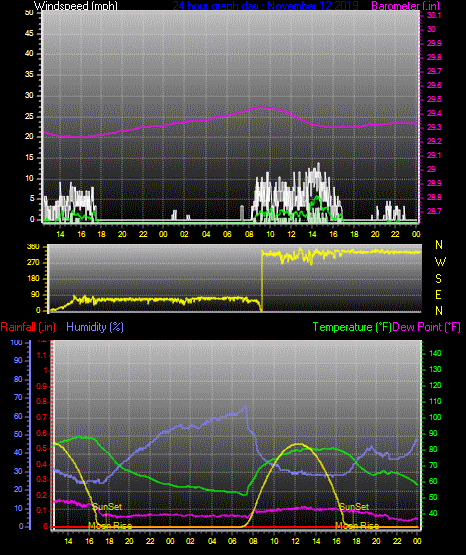Click the Rainfall (.in) legend label
Image resolution: width=466 pixels, height=555 pixels.
coord(28,327)
